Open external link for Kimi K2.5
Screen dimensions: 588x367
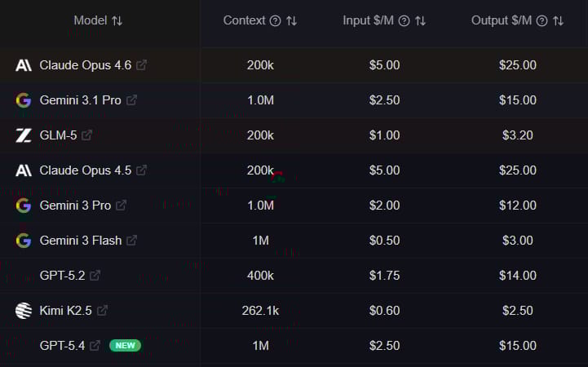[x=102, y=311]
